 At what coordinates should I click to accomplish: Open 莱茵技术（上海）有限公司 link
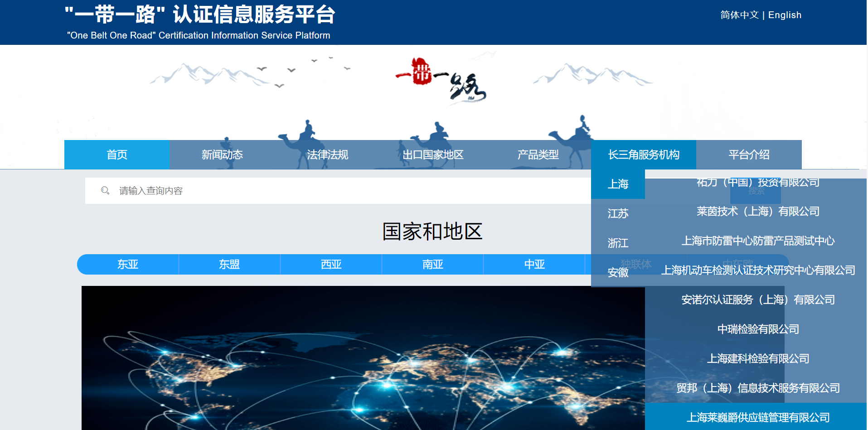tap(758, 212)
